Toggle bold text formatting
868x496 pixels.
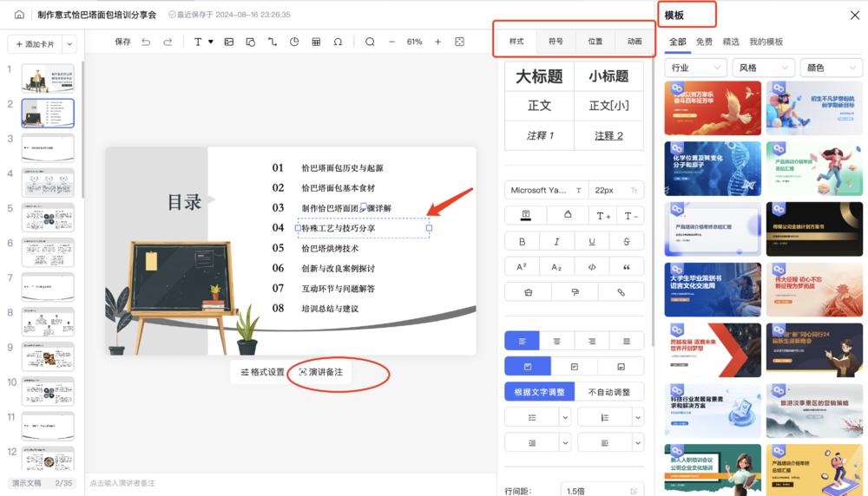522,242
